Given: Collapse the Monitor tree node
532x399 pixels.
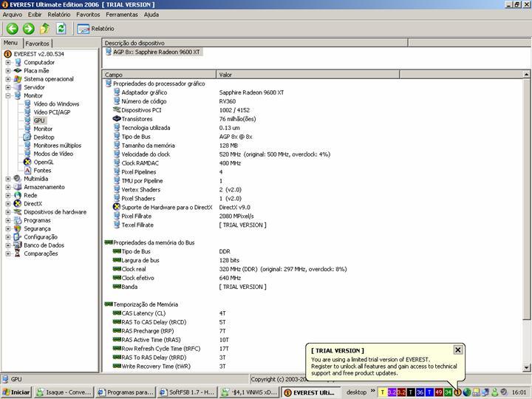Looking at the screenshot, I should [x=8, y=95].
